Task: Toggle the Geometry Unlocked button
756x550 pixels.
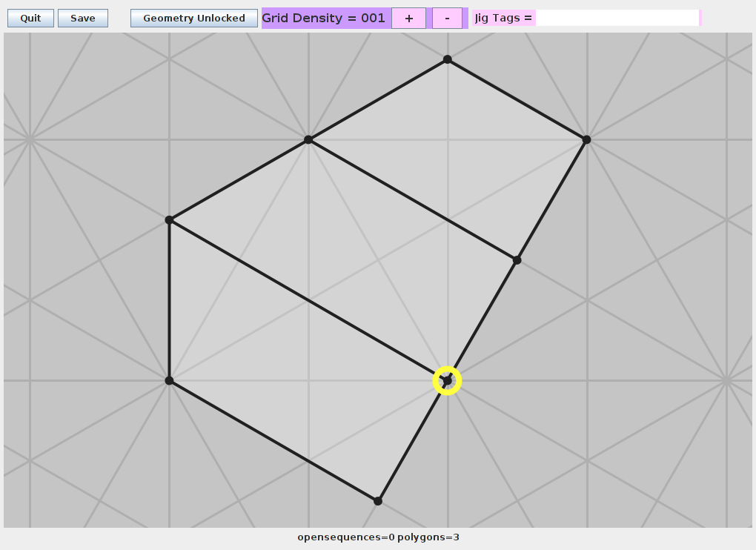Action: [194, 19]
